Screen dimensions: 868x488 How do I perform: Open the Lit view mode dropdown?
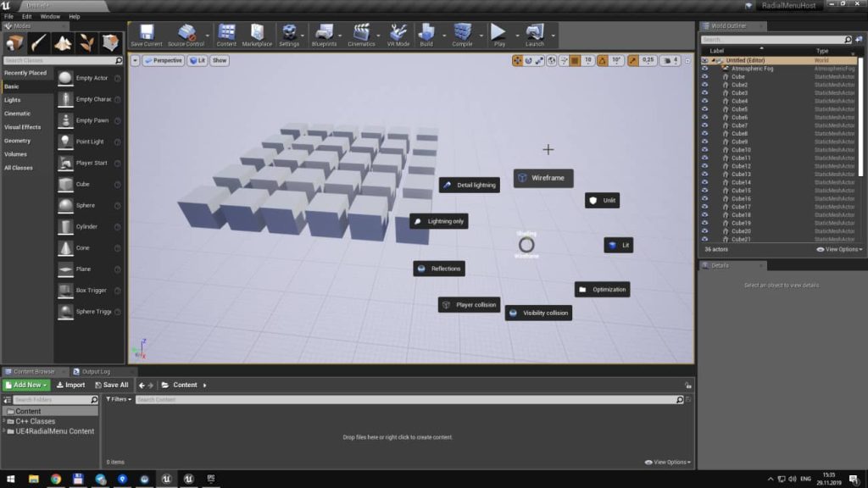click(x=198, y=60)
